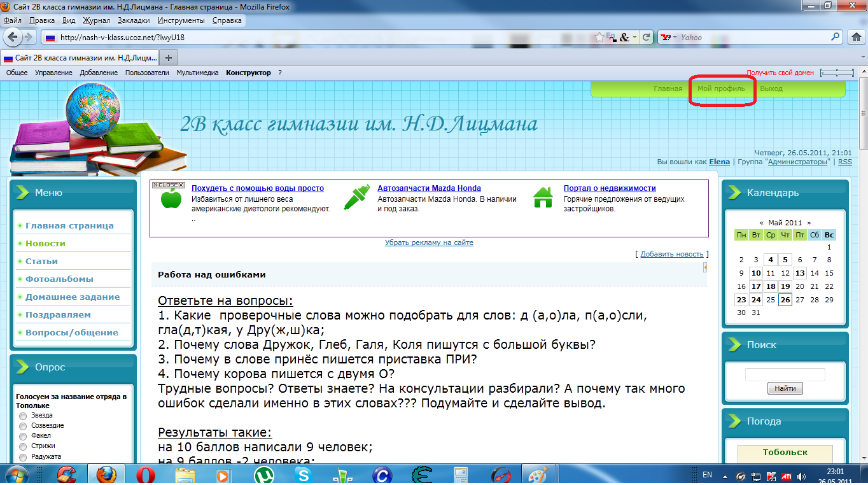This screenshot has height=485, width=868.
Task: Click the Добавить новость link
Action: [x=671, y=254]
